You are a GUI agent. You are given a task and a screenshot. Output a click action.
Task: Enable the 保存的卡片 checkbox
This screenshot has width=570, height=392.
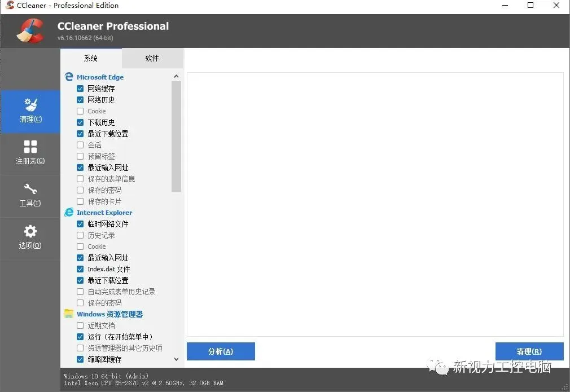[80, 201]
